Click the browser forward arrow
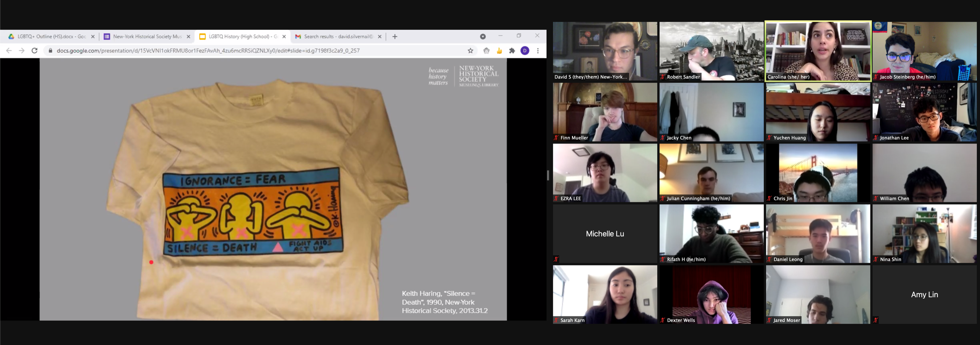The width and height of the screenshot is (980, 345). 22,50
